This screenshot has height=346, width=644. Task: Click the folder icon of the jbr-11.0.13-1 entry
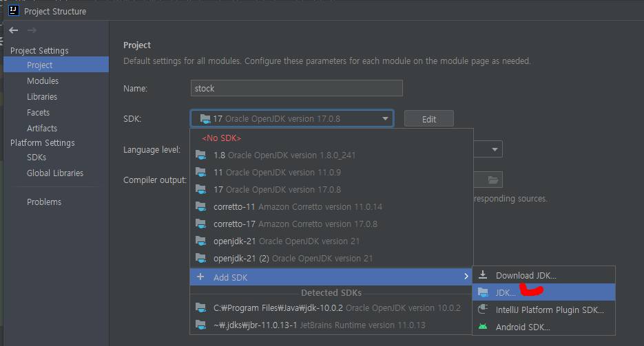pyautogui.click(x=201, y=325)
